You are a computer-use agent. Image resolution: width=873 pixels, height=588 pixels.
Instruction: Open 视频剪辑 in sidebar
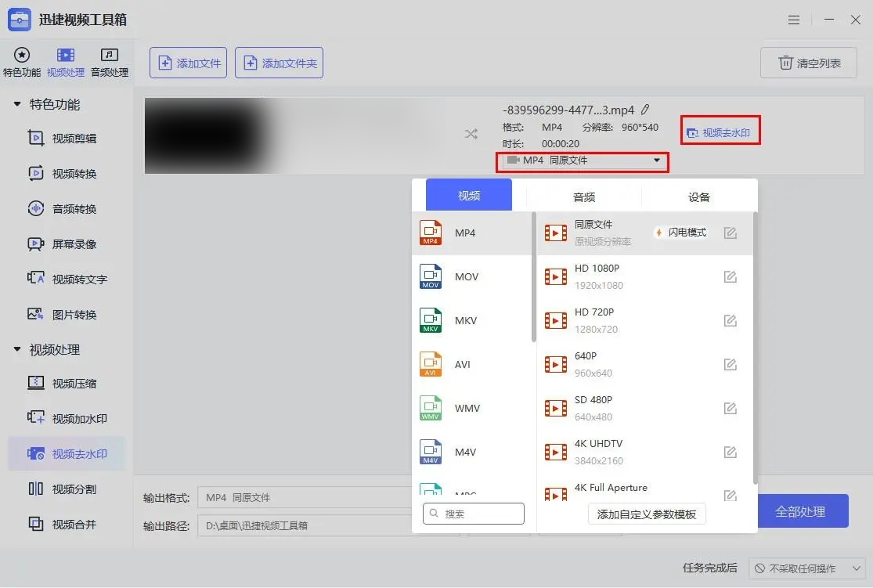click(x=63, y=138)
